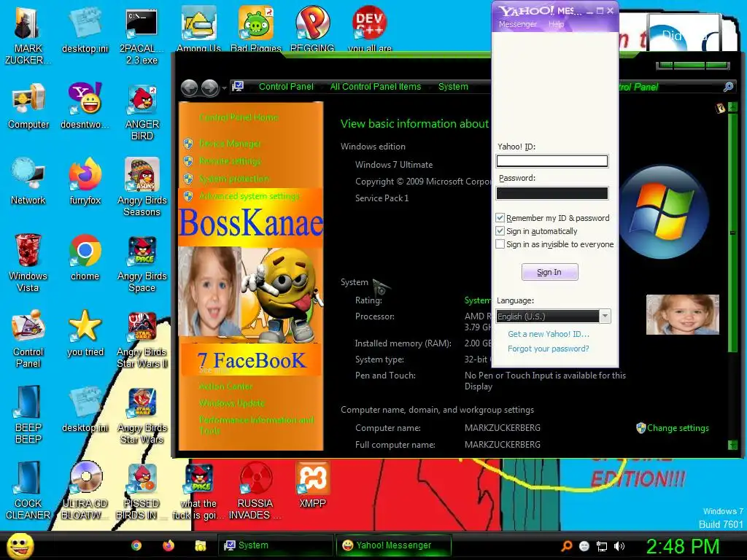Click the network tray icon
Screen dimensions: 747x560
[x=602, y=546]
